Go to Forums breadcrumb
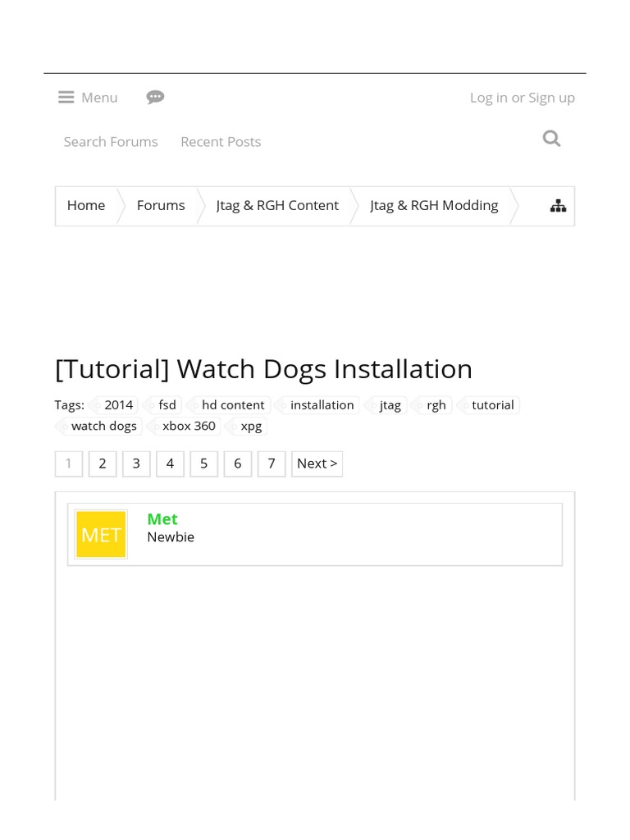This screenshot has height=840, width=630. click(161, 206)
